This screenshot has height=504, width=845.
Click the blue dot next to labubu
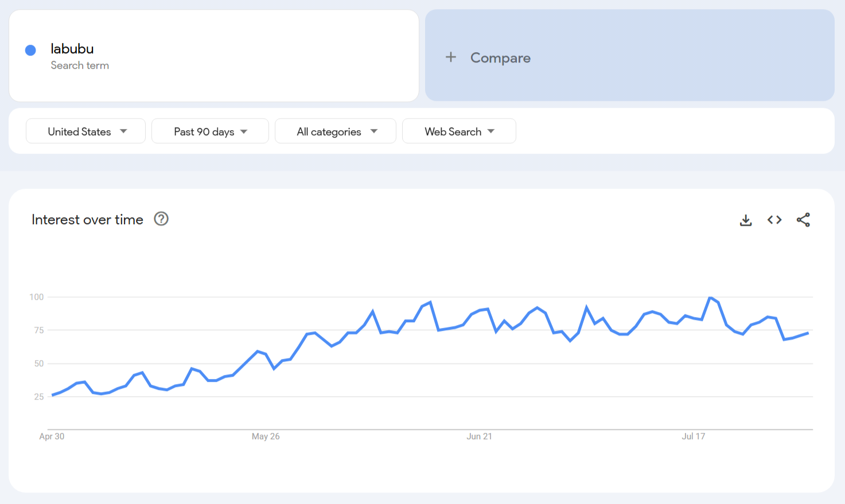tap(30, 50)
